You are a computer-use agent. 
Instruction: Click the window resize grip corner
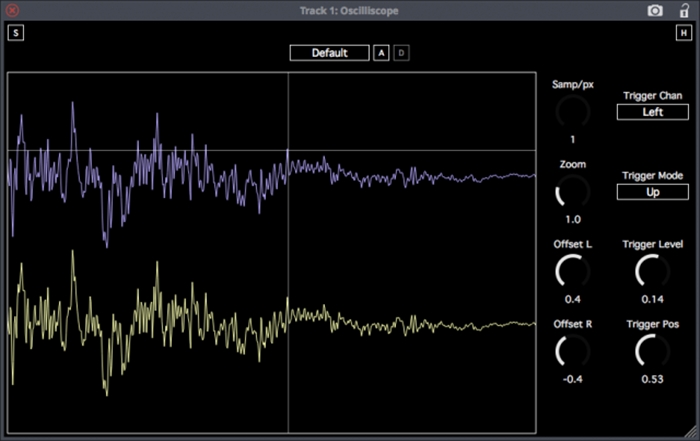click(692, 433)
